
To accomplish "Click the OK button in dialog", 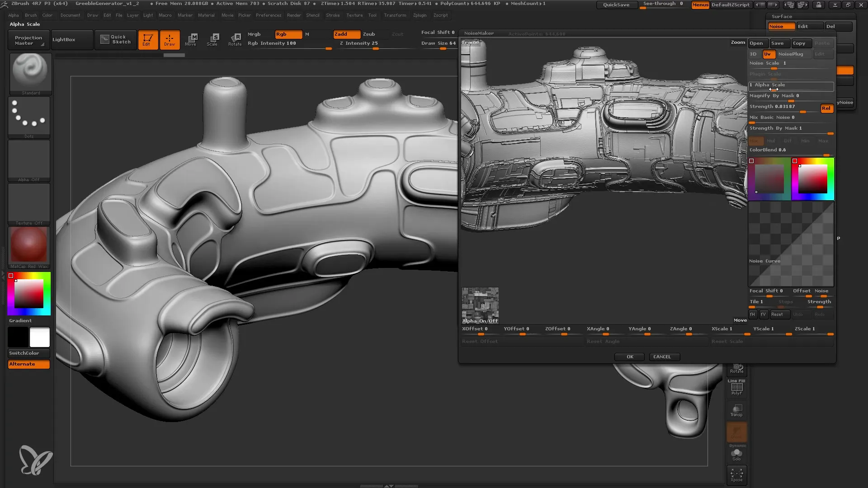I will (x=630, y=356).
